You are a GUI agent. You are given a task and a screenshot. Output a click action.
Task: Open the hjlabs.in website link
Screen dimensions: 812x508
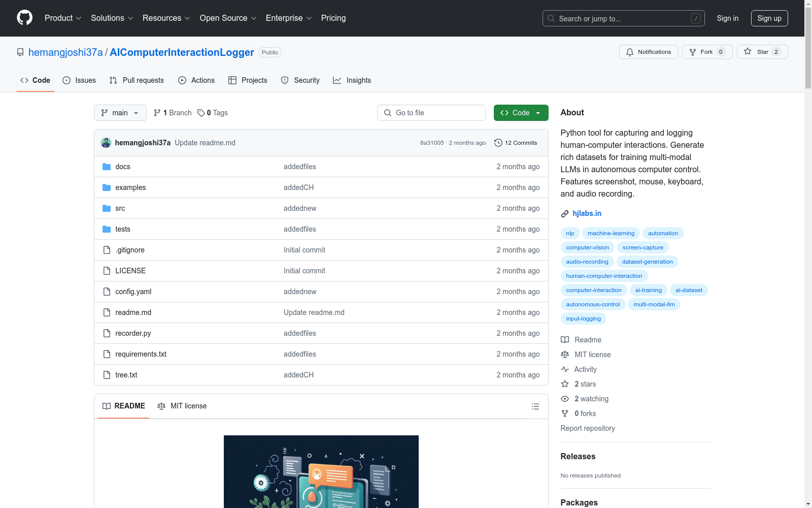pyautogui.click(x=587, y=213)
